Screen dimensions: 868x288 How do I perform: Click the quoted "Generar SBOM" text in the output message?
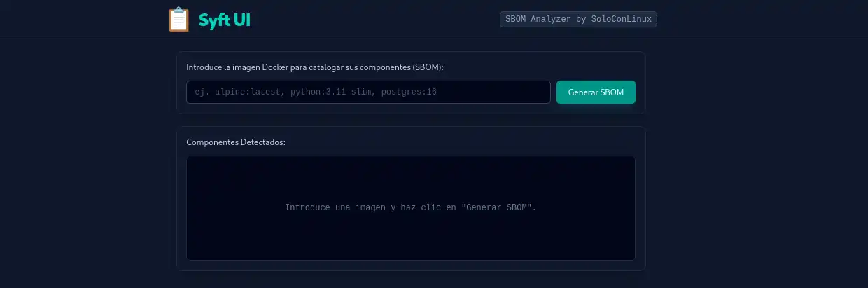[x=499, y=208]
